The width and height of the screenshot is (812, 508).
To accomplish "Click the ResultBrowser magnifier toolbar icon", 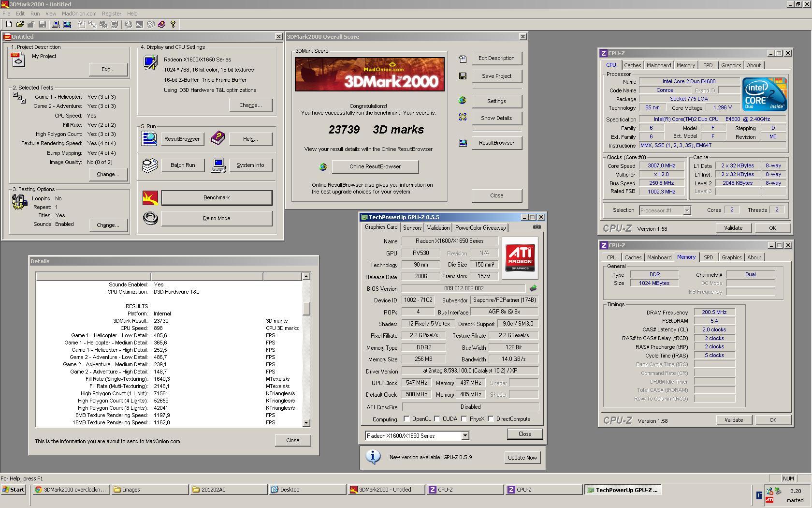I will 67,24.
